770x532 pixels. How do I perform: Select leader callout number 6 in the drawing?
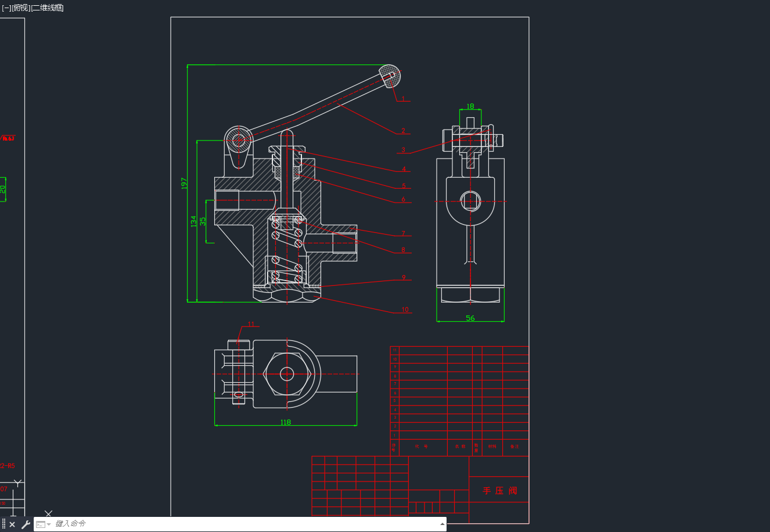[x=403, y=199]
